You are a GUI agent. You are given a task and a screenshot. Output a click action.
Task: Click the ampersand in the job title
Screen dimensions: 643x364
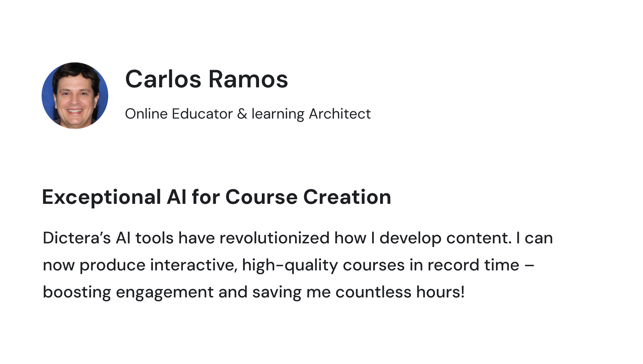pos(242,114)
